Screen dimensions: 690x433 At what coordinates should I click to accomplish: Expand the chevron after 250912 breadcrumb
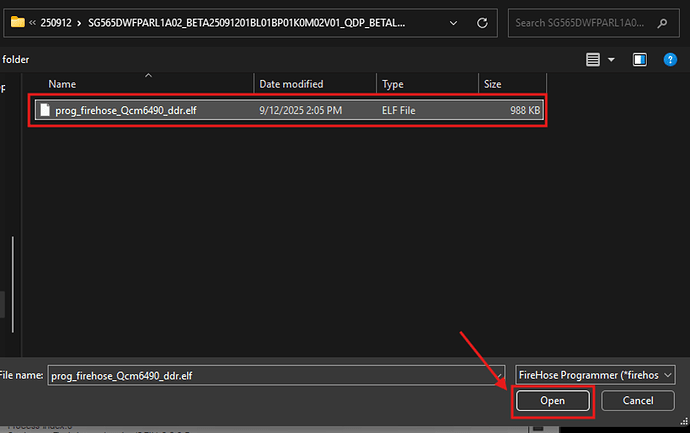[79, 23]
